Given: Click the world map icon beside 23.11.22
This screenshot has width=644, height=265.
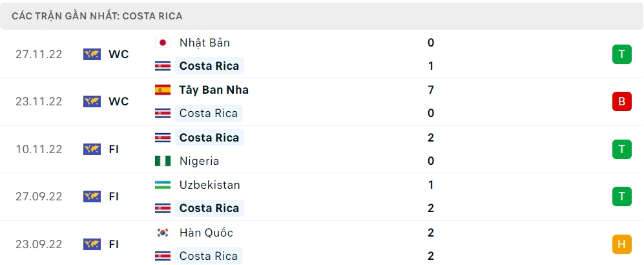Looking at the screenshot, I should pos(92,101).
